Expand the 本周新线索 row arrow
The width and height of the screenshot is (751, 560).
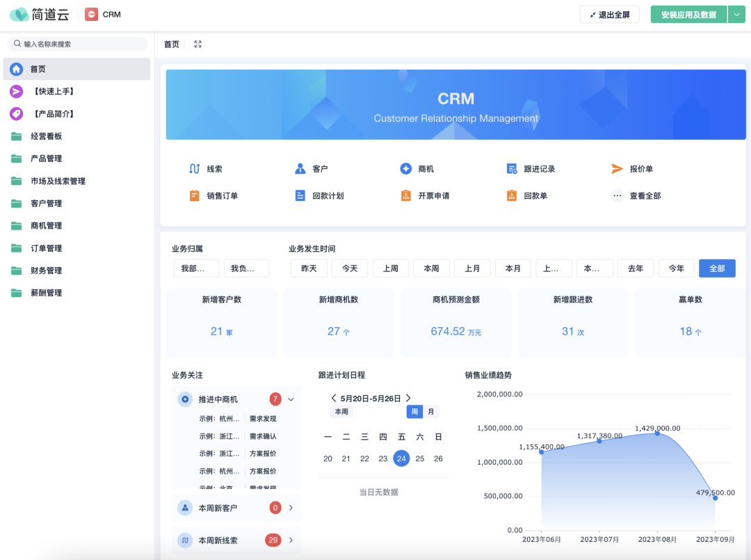click(x=291, y=541)
